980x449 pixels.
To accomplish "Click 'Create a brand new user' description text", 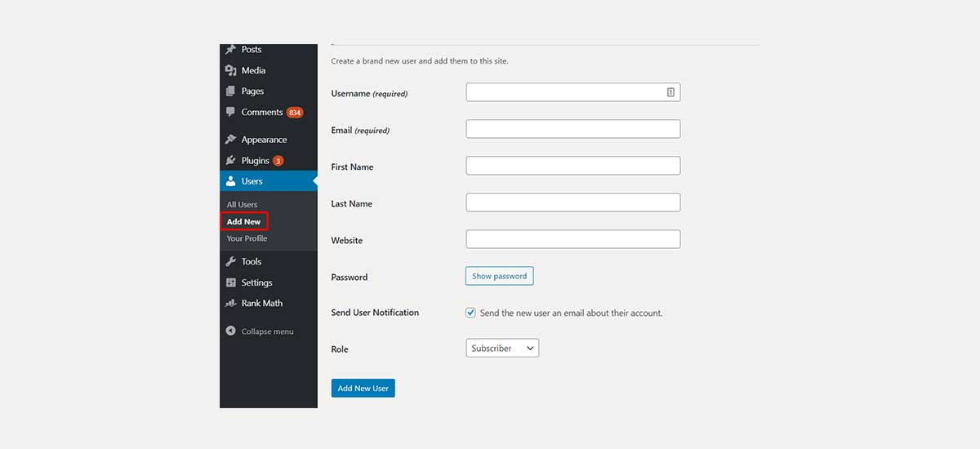I will coord(420,61).
